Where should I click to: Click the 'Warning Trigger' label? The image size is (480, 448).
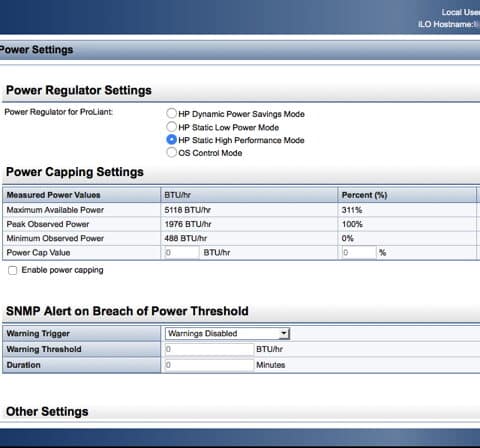click(38, 333)
